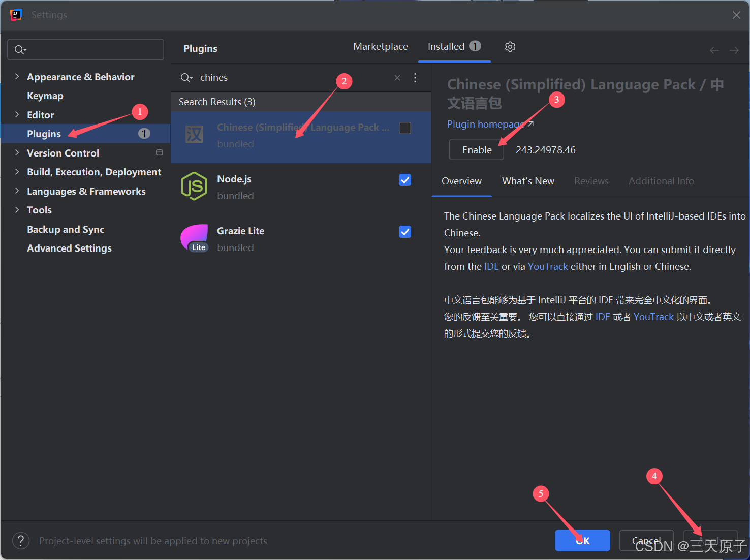Expand the Version Control node
This screenshot has height=560, width=750.
[17, 152]
